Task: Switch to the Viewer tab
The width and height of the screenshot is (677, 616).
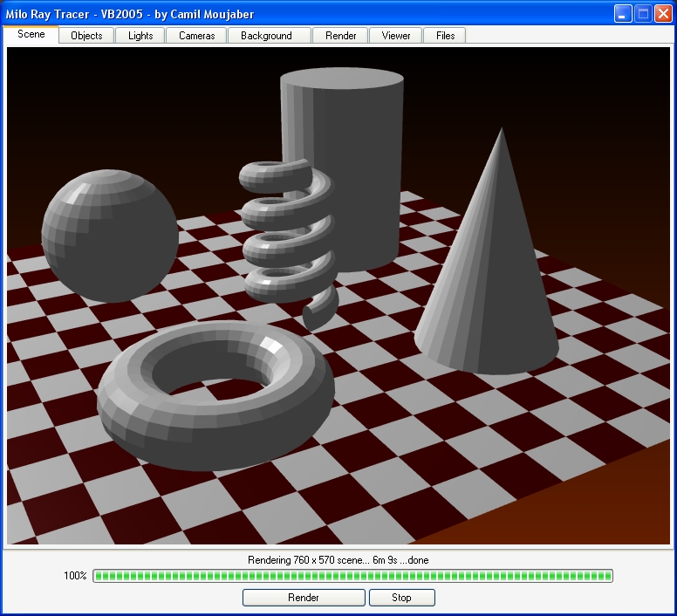Action: [x=395, y=36]
